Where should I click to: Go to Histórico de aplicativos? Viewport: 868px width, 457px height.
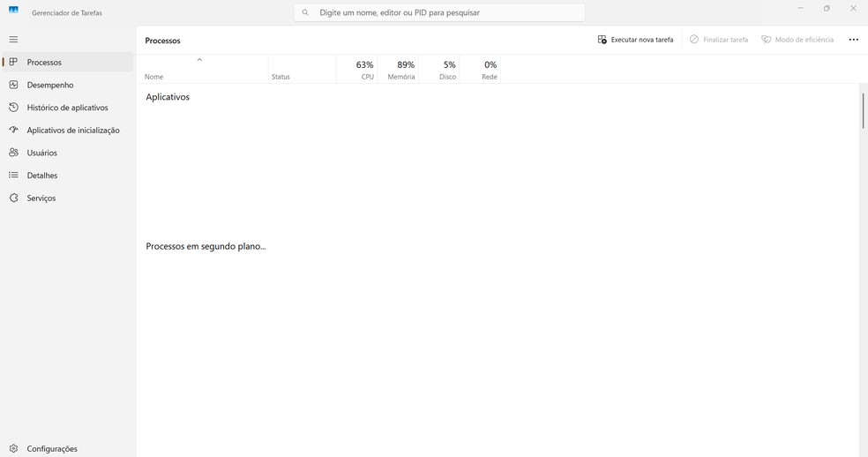coord(68,108)
